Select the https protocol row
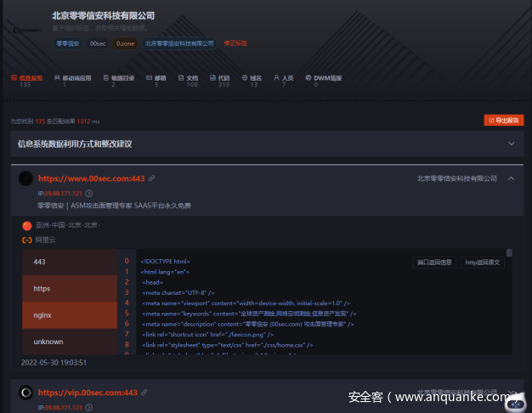The image size is (532, 413). tap(70, 288)
